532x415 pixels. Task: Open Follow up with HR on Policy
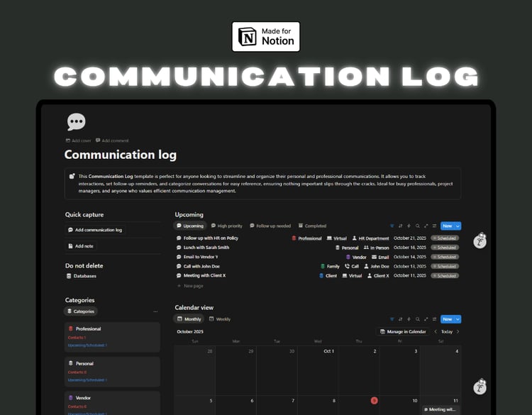211,238
